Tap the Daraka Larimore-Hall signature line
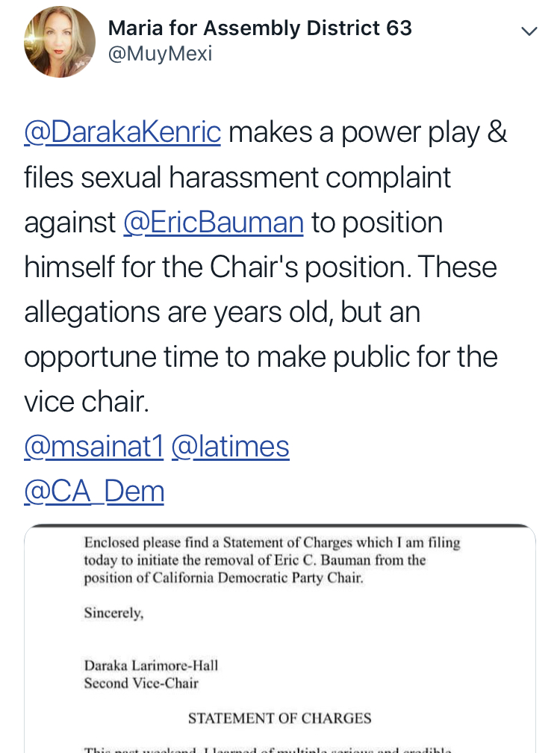This screenshot has height=753, width=560. pos(151,665)
